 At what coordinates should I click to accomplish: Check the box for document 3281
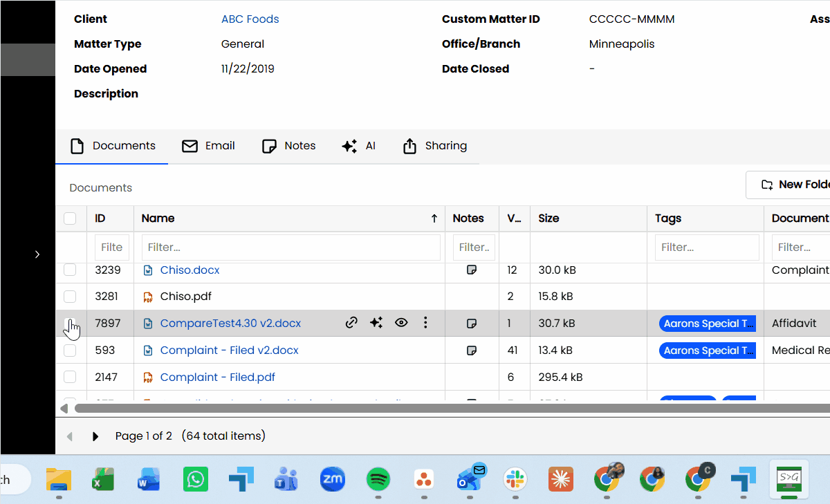(70, 297)
